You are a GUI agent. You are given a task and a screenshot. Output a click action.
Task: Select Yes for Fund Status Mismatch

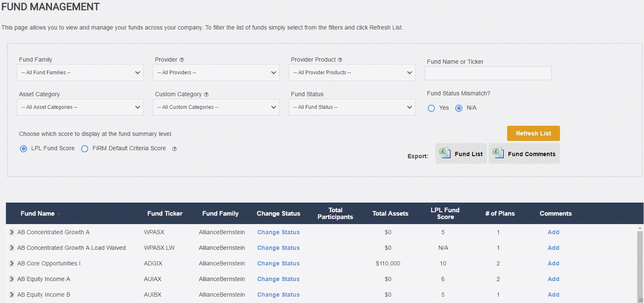(431, 108)
